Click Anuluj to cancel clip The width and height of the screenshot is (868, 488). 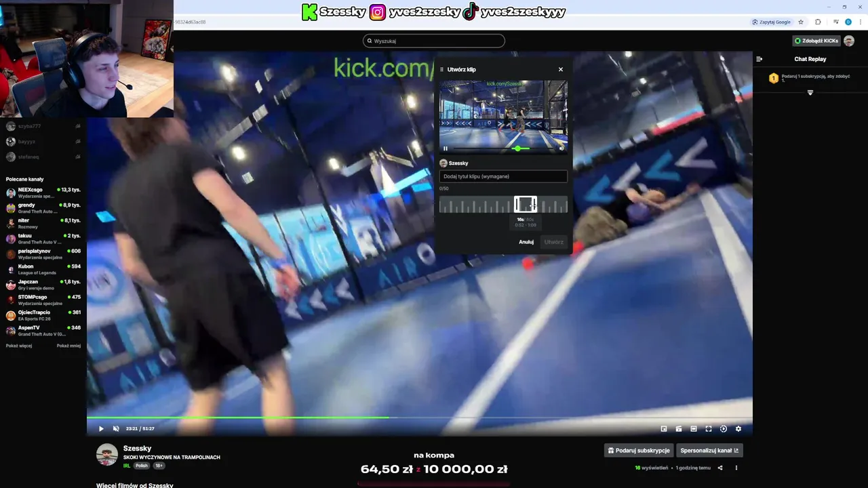click(x=526, y=242)
